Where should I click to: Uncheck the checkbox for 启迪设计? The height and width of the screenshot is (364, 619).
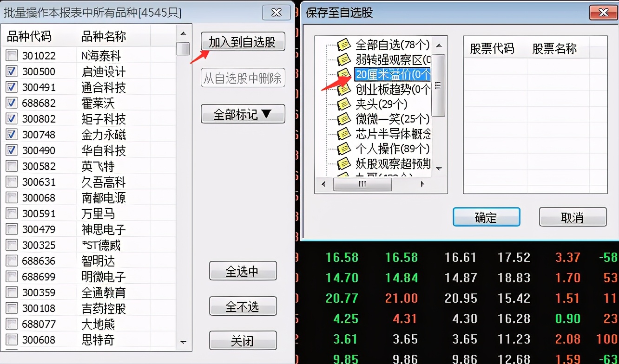tap(11, 71)
